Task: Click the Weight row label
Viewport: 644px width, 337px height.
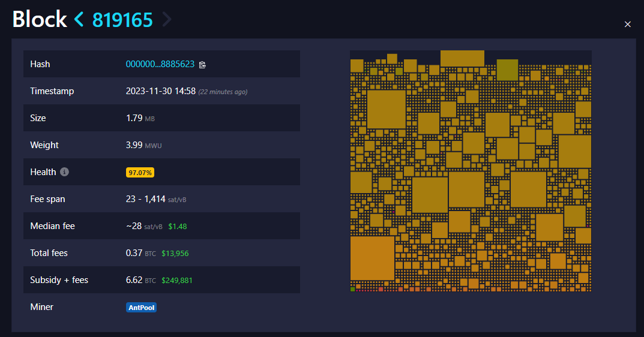Action: [x=44, y=145]
